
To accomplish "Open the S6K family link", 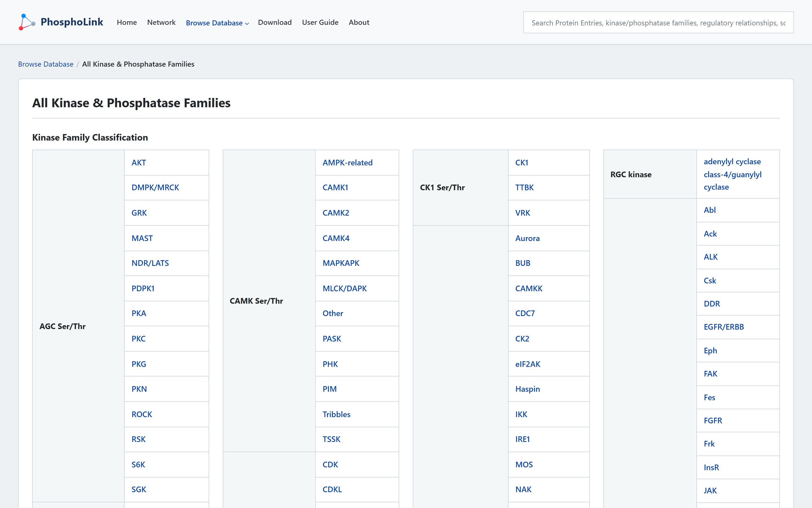I will 138,465.
